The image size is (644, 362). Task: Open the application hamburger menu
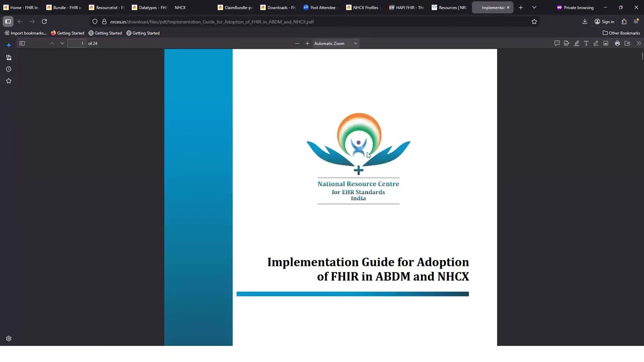(x=636, y=22)
